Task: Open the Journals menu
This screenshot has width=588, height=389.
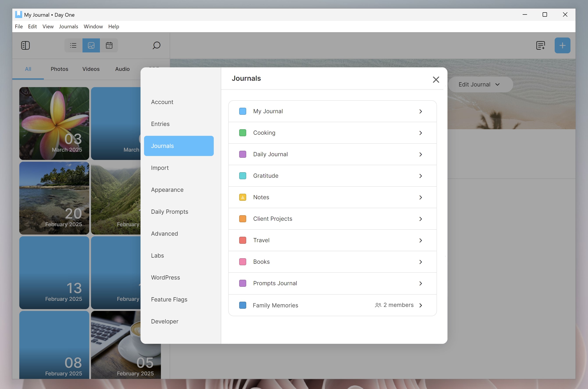Action: [x=68, y=26]
